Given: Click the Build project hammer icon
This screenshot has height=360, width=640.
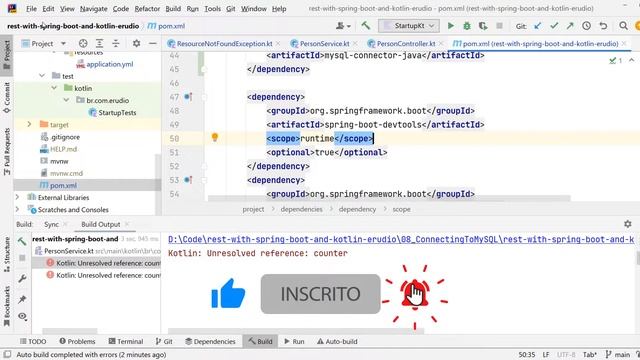Looking at the screenshot, I should point(365,26).
